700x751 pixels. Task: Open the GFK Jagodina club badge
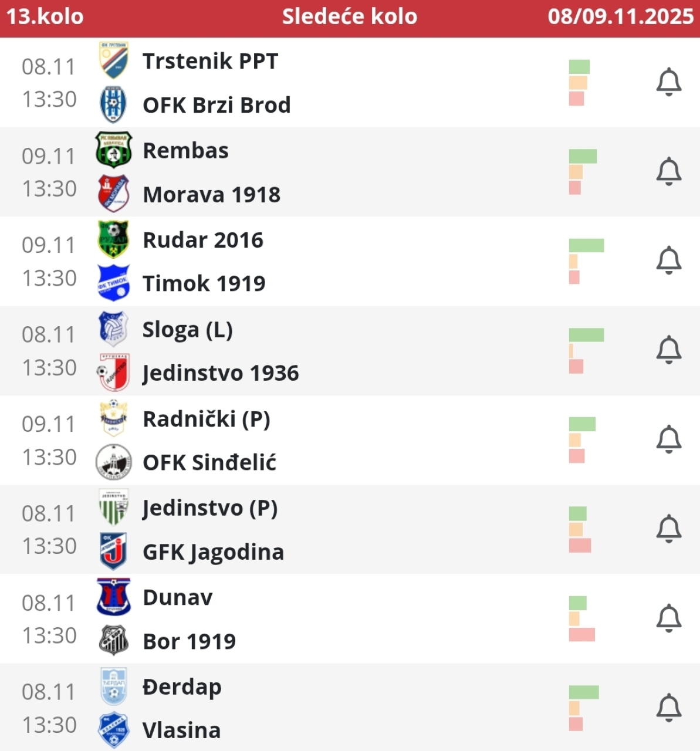(113, 552)
